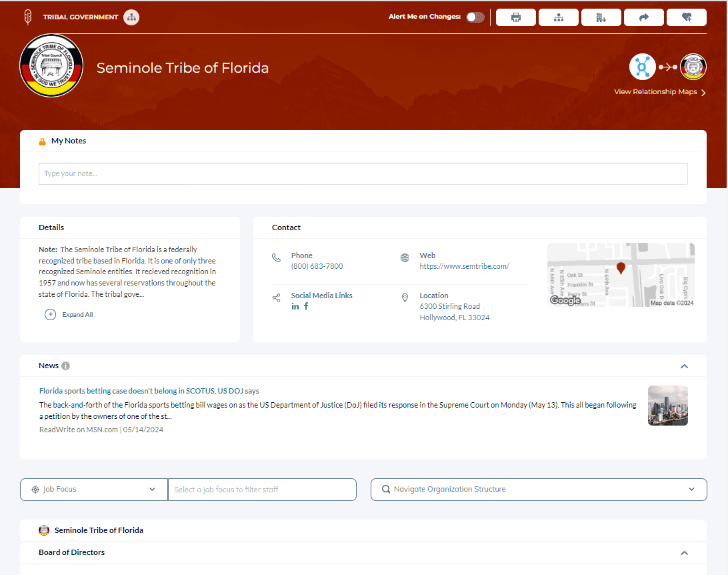
Task: Click the Select a job focus filter field
Action: (x=262, y=490)
